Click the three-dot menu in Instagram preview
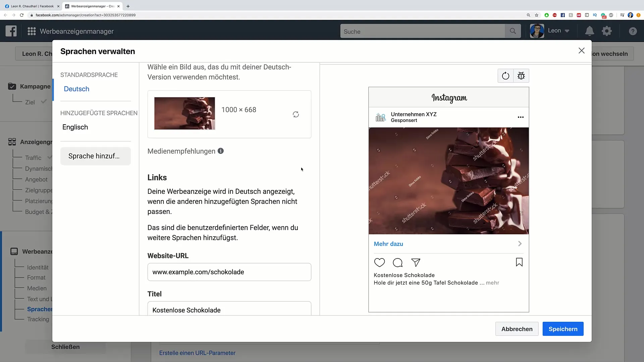The height and width of the screenshot is (362, 644). [521, 117]
